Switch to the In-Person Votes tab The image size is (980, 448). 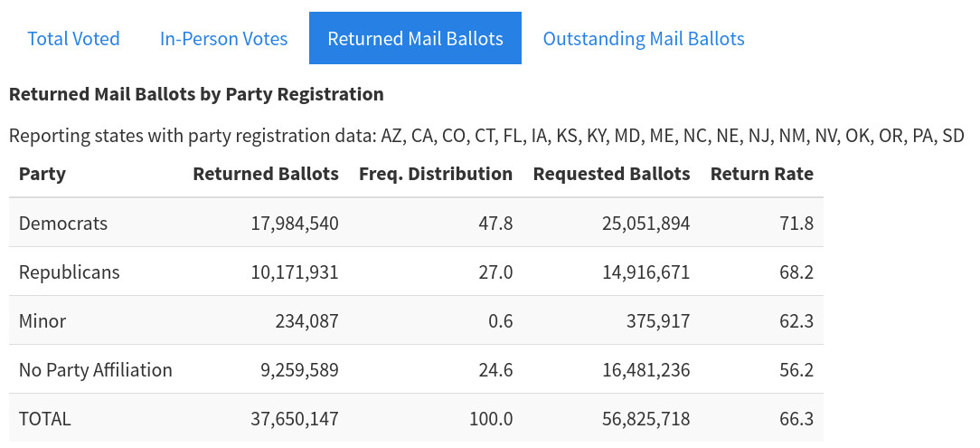tap(223, 39)
